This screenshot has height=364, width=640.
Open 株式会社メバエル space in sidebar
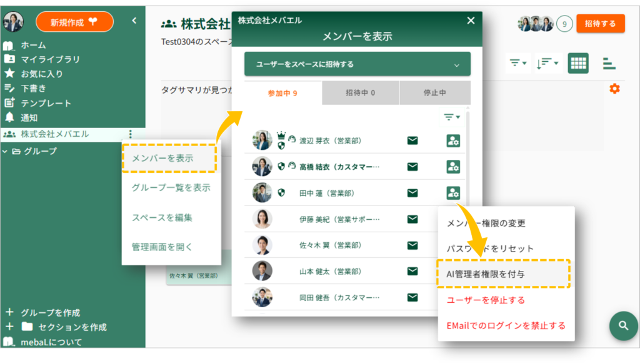pos(55,134)
